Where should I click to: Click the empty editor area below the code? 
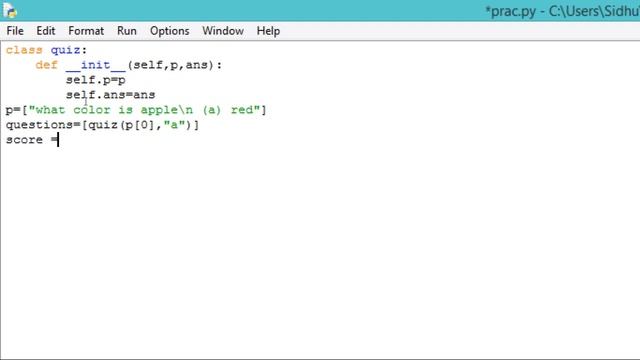[320, 253]
